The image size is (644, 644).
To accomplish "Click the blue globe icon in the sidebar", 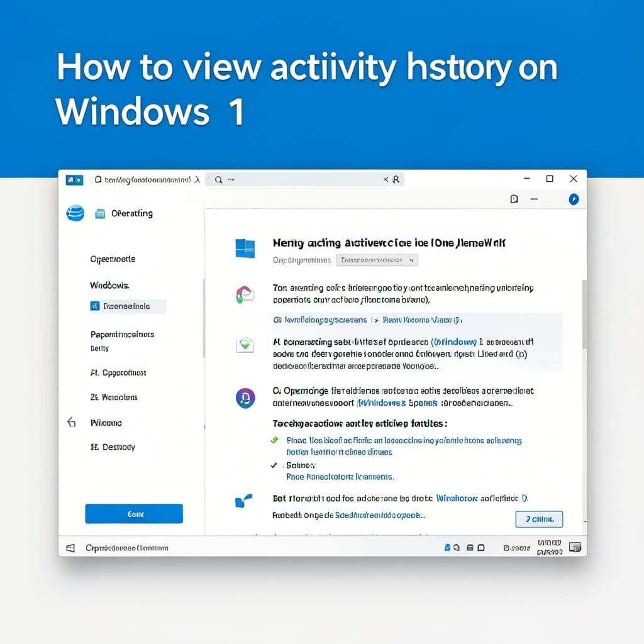I will click(75, 213).
